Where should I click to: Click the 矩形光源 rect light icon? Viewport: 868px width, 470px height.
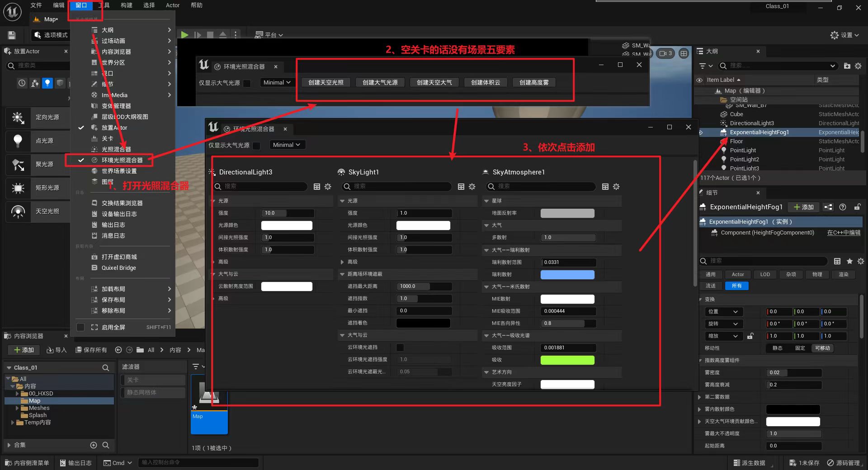tap(18, 188)
